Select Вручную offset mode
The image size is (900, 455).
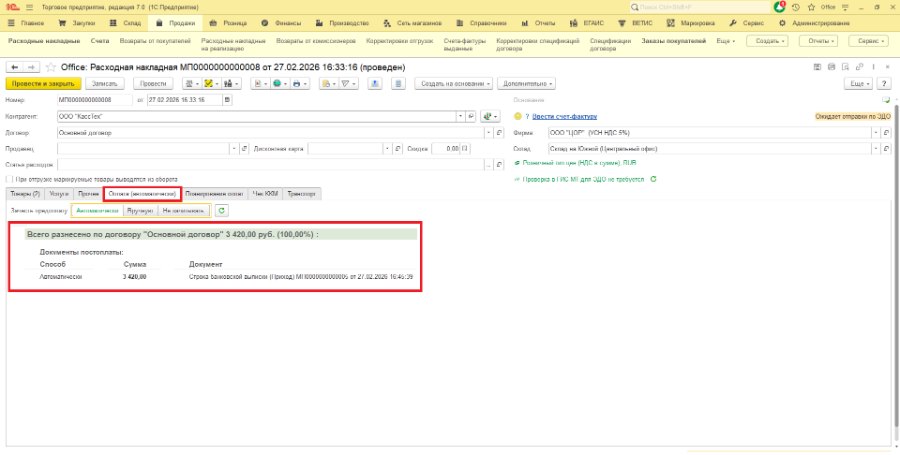[141, 211]
